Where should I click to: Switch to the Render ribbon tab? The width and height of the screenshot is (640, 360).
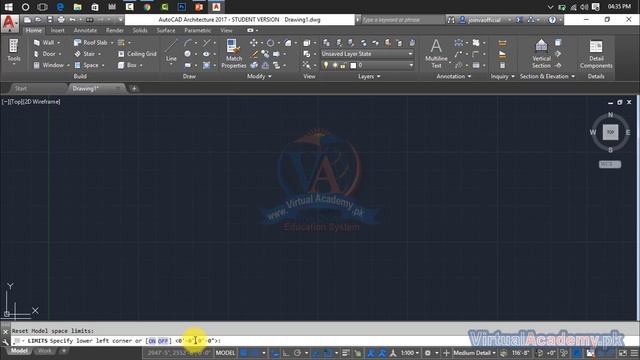coord(115,30)
